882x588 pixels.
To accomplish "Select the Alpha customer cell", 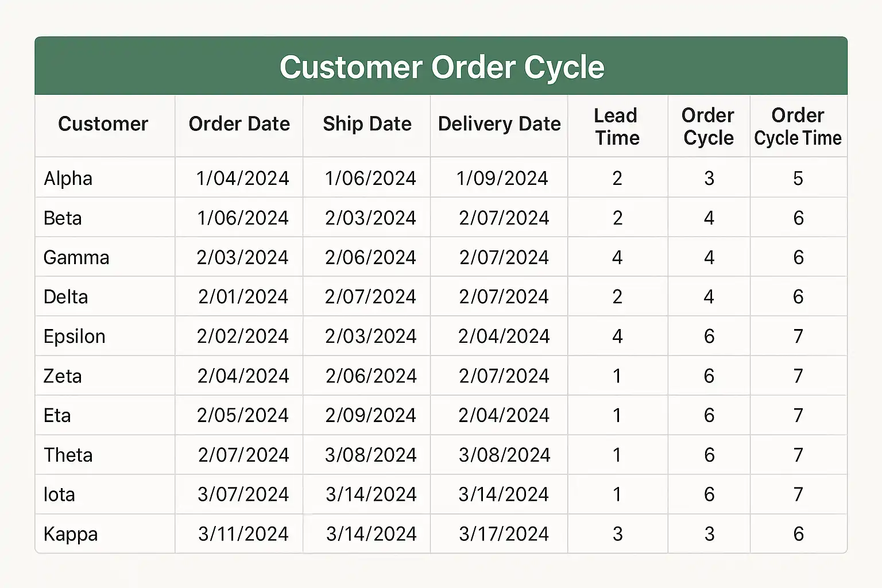I will tap(68, 179).
